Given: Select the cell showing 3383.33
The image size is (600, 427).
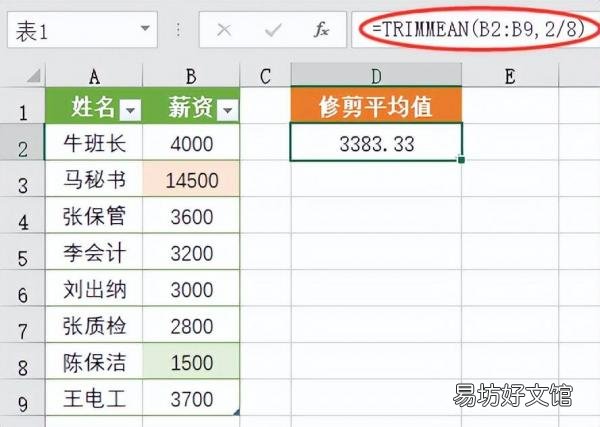Looking at the screenshot, I should point(377,142).
